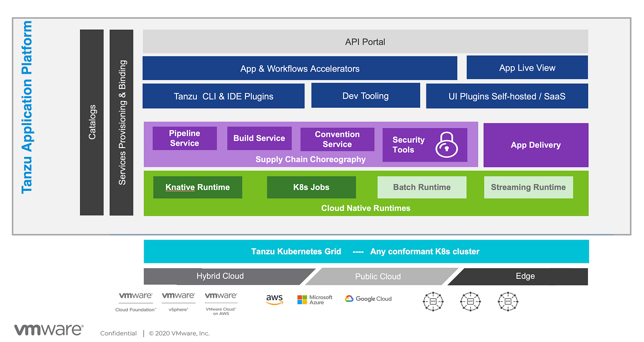Select the Services Provisioning & Binding bar
The width and height of the screenshot is (644, 342).
click(121, 122)
